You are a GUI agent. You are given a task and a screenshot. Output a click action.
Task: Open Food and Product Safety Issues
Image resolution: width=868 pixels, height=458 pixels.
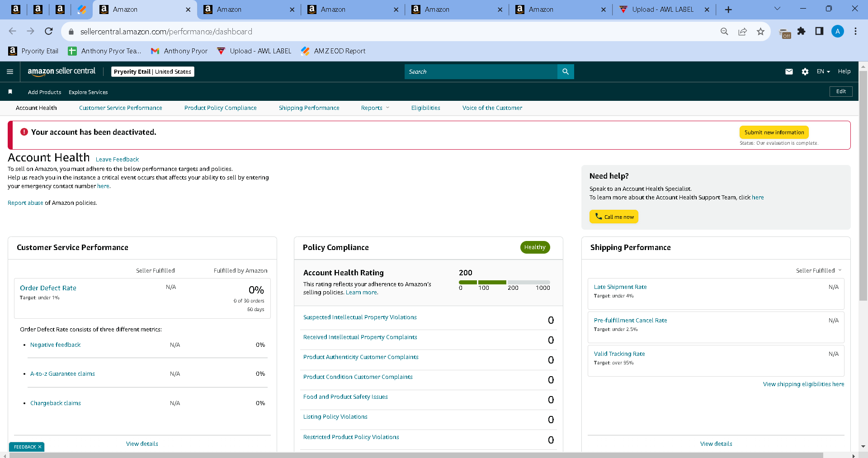click(x=345, y=397)
